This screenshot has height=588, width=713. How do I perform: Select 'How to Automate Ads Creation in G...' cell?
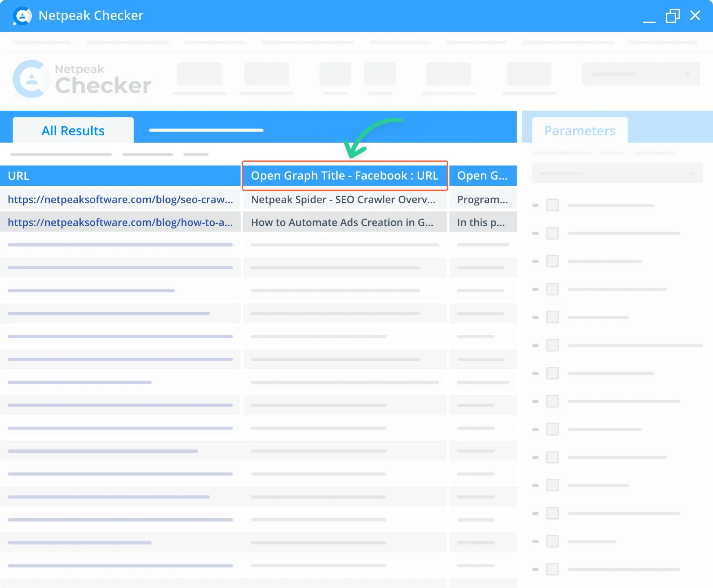pos(345,222)
